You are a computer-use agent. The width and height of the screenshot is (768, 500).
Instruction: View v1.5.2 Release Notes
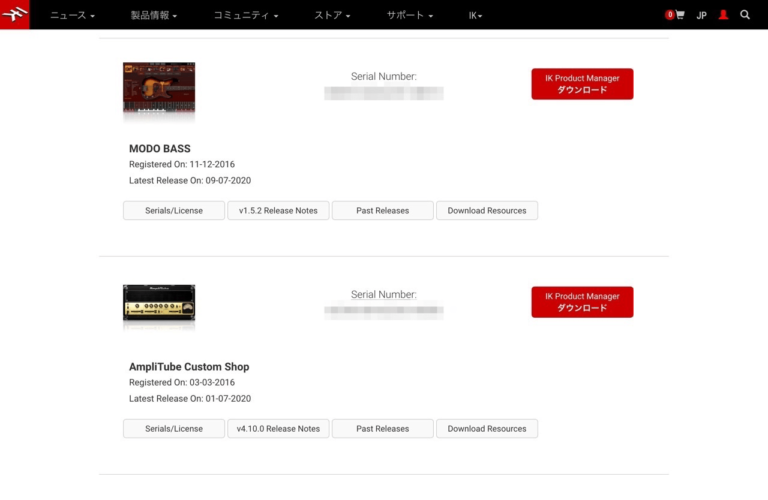point(278,211)
